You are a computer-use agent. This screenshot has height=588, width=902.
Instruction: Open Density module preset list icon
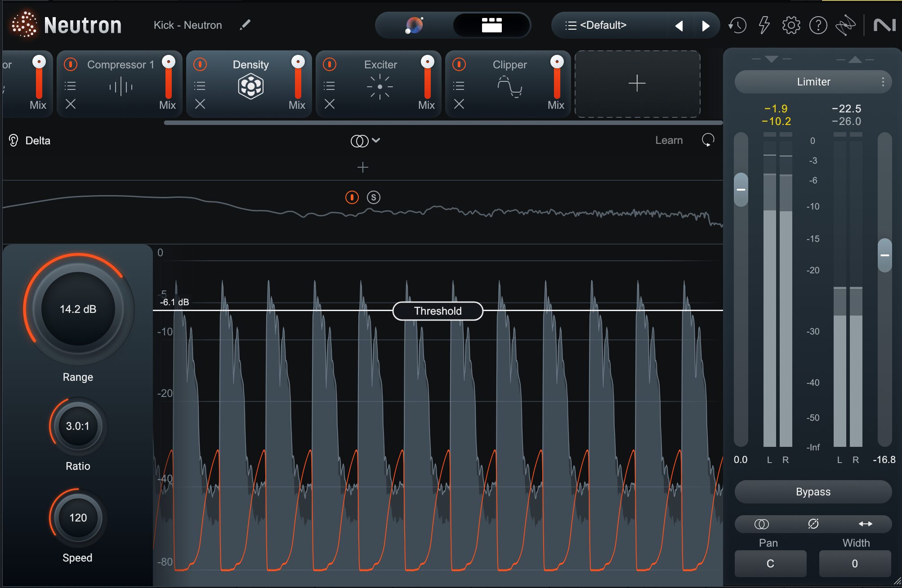(x=200, y=86)
